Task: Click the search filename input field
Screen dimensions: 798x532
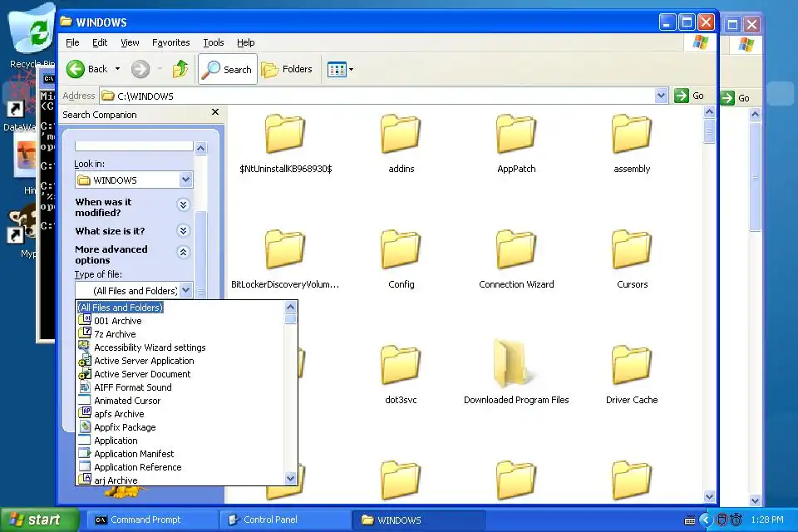Action: click(x=134, y=146)
